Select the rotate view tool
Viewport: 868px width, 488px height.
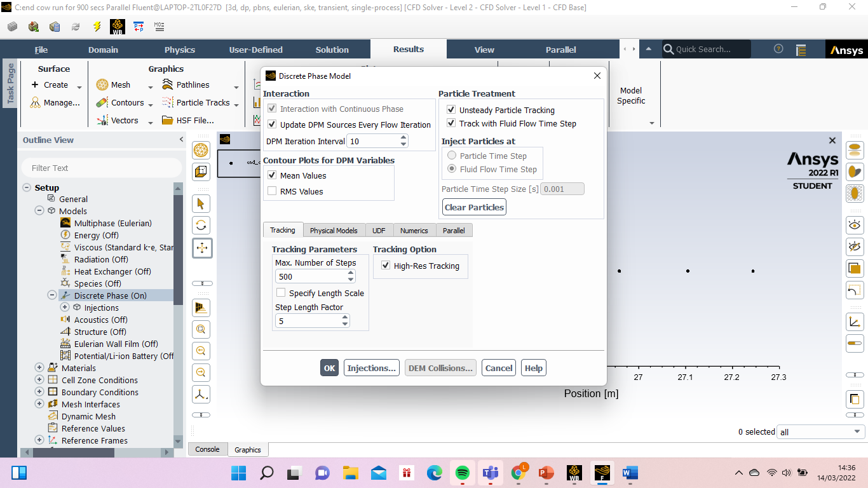[201, 226]
